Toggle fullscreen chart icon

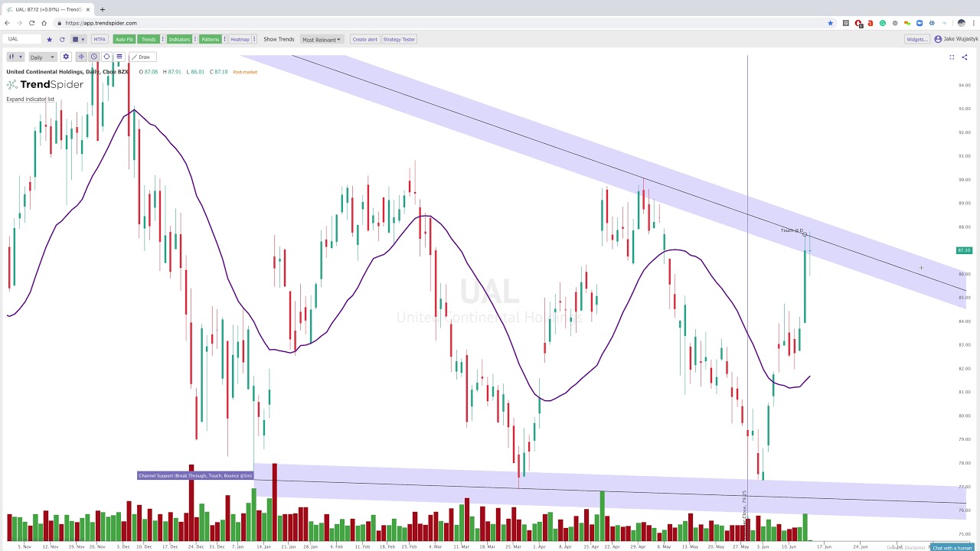coord(952,57)
